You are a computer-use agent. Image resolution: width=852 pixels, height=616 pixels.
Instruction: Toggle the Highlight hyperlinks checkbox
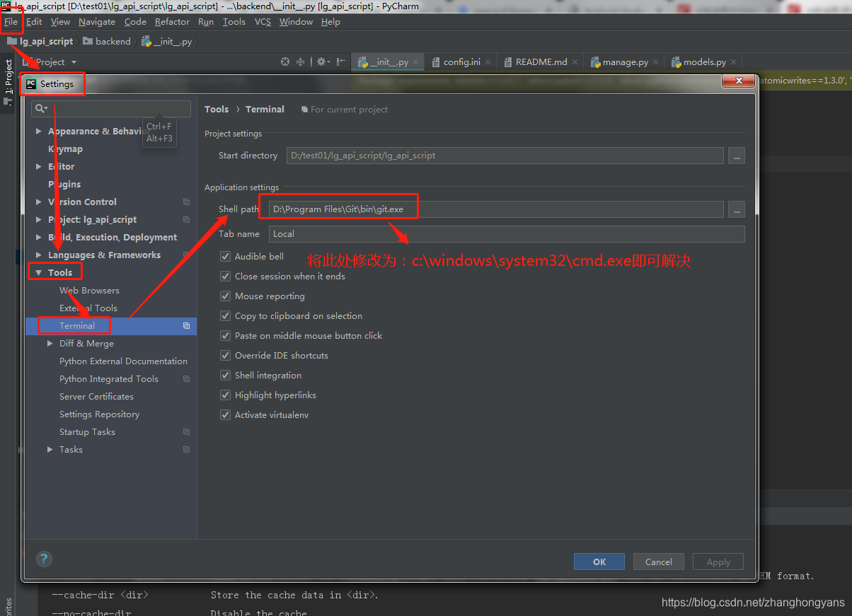tap(225, 395)
